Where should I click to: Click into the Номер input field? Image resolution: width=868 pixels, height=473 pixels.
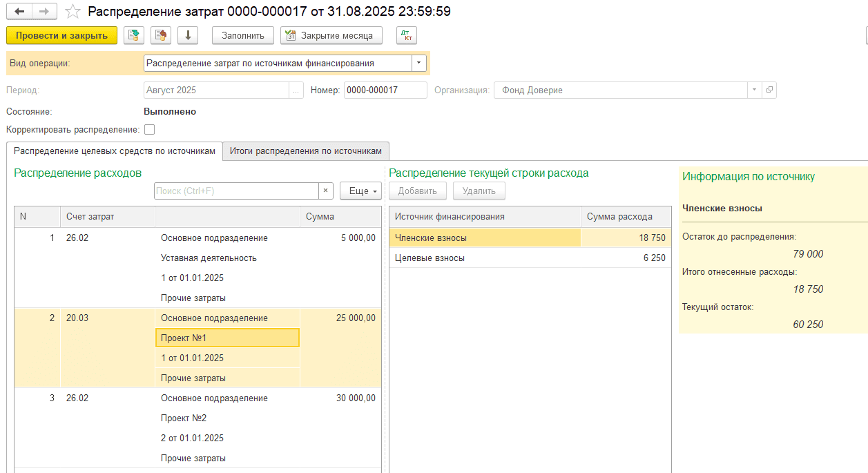[385, 90]
